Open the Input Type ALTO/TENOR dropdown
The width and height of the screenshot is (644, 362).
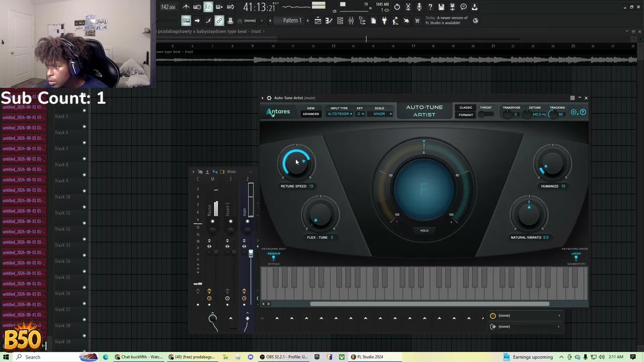coord(340,114)
